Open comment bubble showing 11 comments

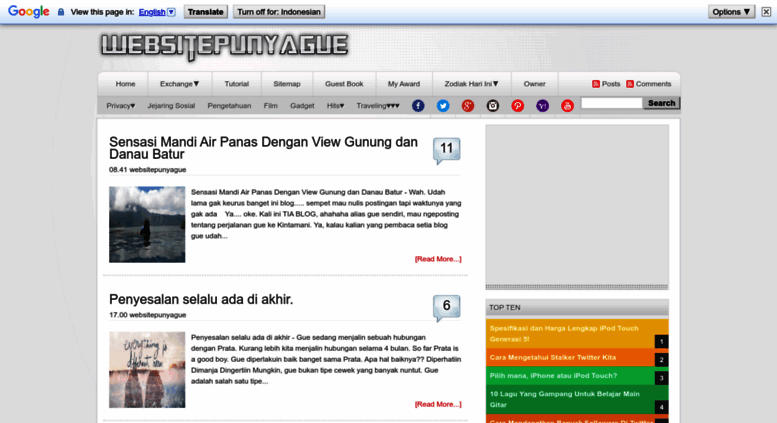point(446,150)
